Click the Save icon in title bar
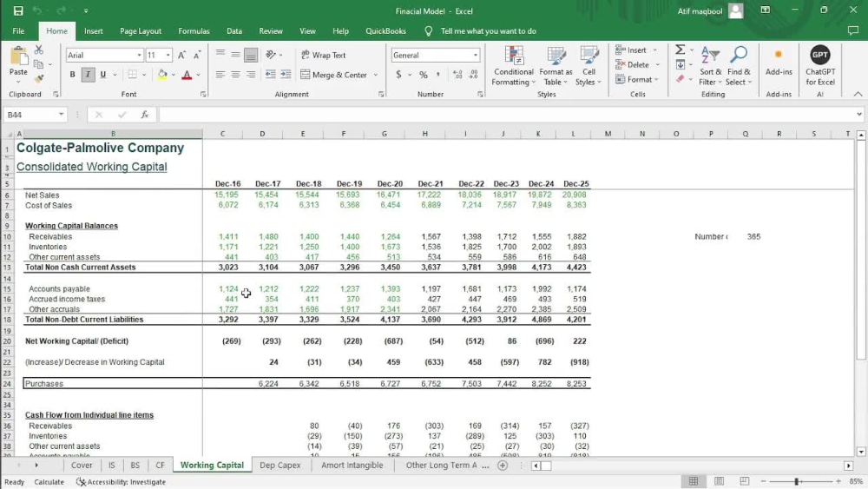This screenshot has width=868, height=489. point(17,10)
